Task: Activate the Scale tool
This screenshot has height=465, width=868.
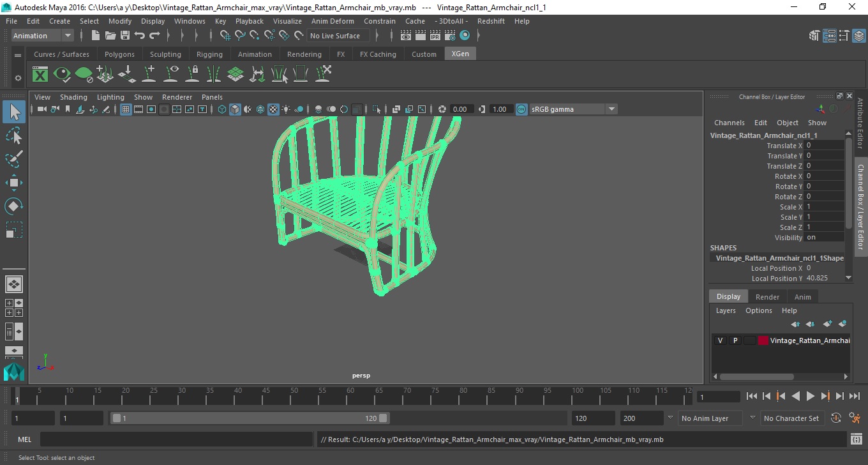Action: pos(14,230)
